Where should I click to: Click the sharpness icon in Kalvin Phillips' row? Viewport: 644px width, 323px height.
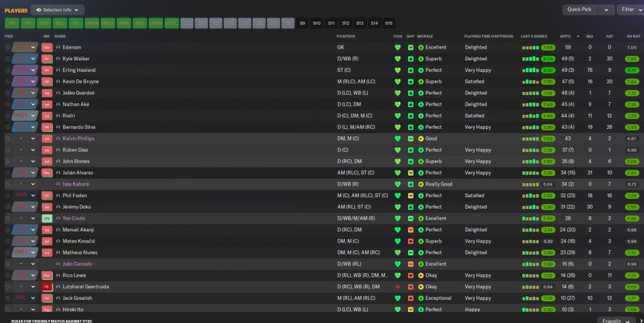click(411, 138)
